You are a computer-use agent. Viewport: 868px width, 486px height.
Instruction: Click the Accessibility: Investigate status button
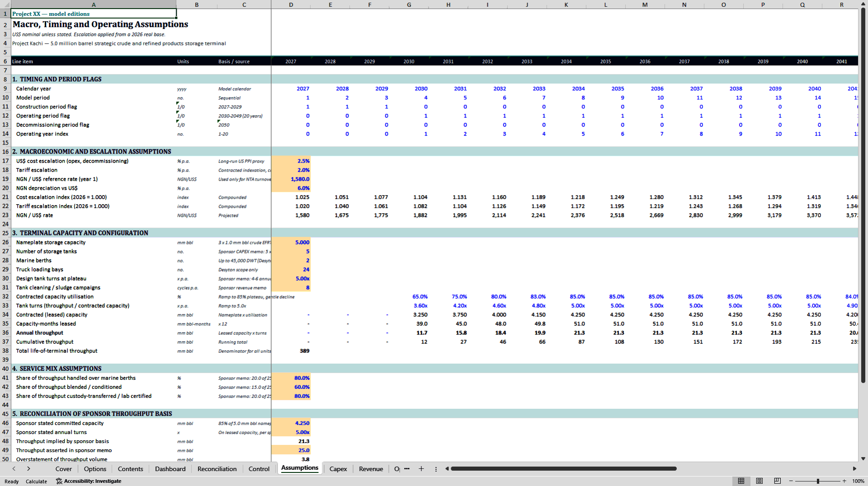tap(89, 481)
